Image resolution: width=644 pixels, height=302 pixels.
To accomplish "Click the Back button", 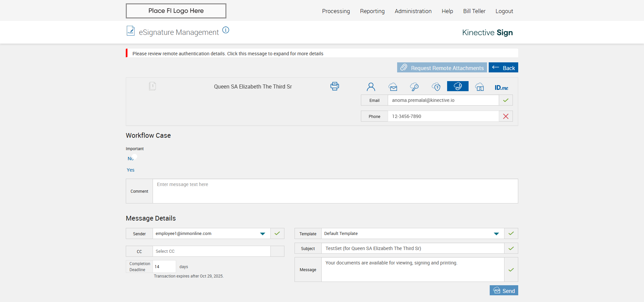I will (503, 68).
